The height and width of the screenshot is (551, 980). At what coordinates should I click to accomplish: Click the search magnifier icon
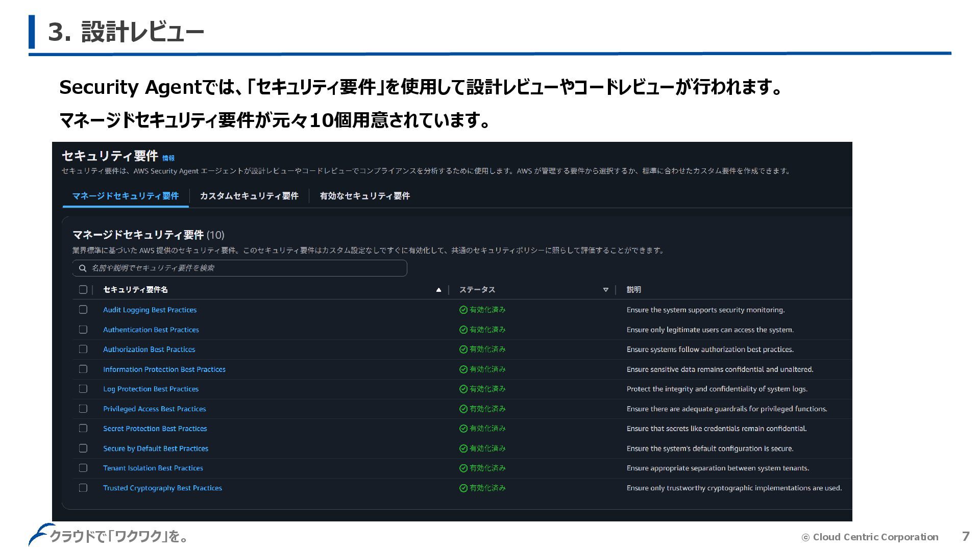(82, 268)
